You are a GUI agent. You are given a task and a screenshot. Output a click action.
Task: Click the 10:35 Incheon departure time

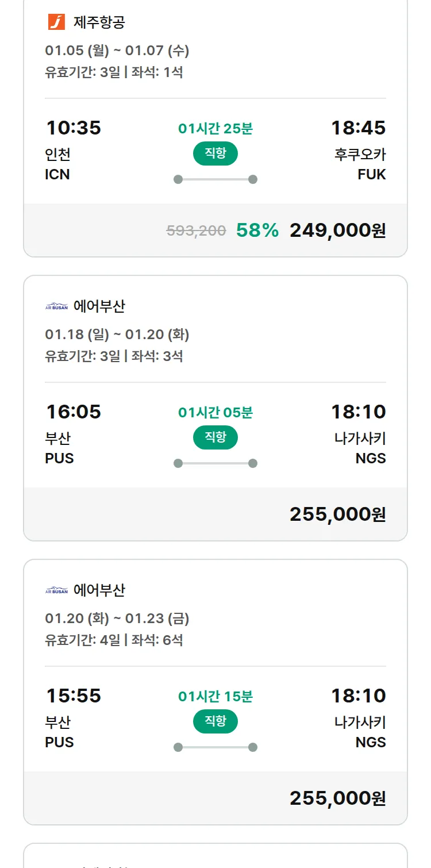pyautogui.click(x=74, y=128)
